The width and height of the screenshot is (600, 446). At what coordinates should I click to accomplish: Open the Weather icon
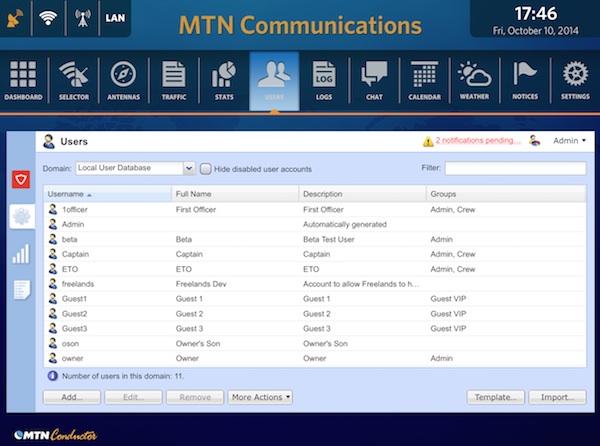point(474,80)
